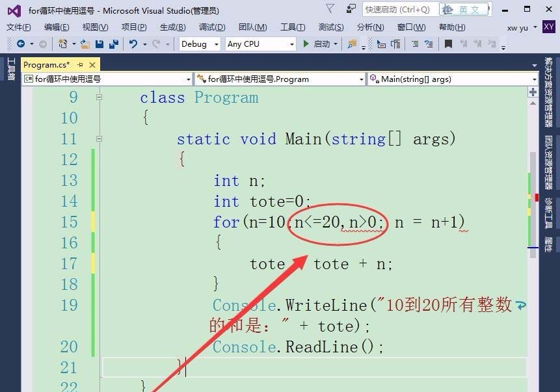The width and height of the screenshot is (560, 392).
Task: Open the 测试(S) menu
Action: coord(331,27)
